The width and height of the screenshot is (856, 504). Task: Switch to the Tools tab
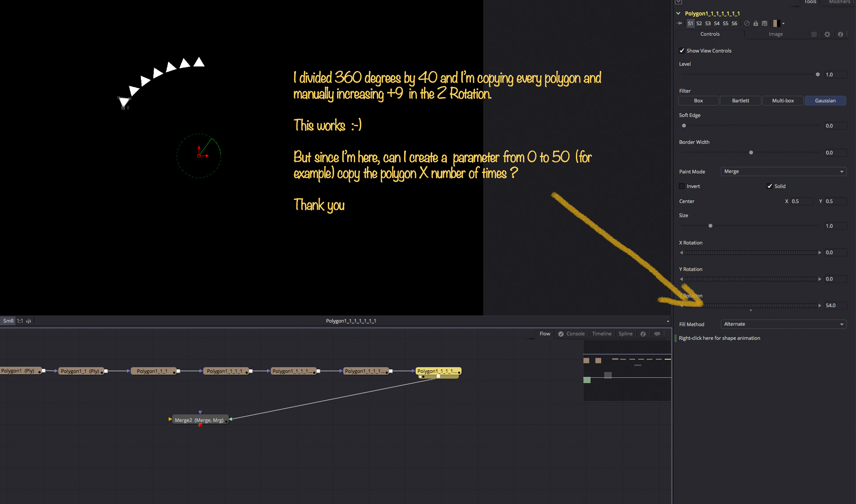click(x=811, y=2)
